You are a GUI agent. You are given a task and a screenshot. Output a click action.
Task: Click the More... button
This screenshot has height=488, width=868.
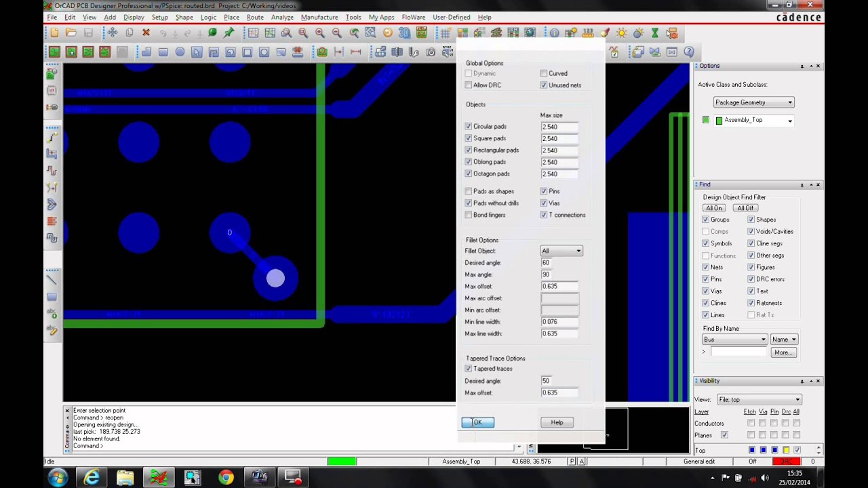click(x=783, y=352)
